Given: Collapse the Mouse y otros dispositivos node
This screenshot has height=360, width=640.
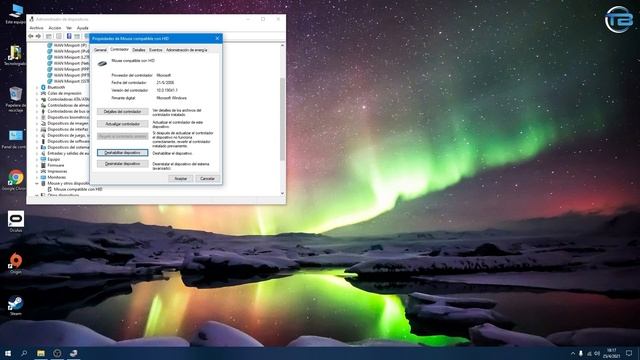Looking at the screenshot, I should click(37, 183).
